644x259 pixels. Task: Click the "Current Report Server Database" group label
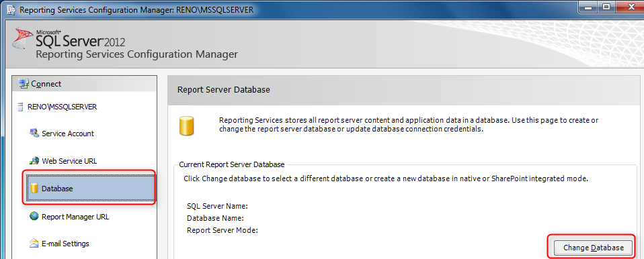[232, 165]
